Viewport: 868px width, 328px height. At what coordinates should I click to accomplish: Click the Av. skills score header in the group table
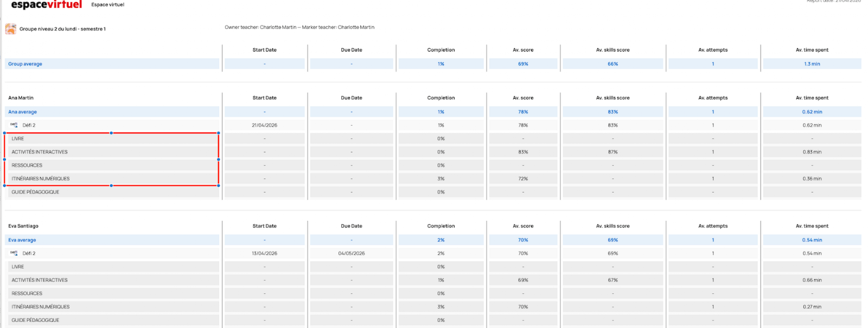[x=612, y=50]
